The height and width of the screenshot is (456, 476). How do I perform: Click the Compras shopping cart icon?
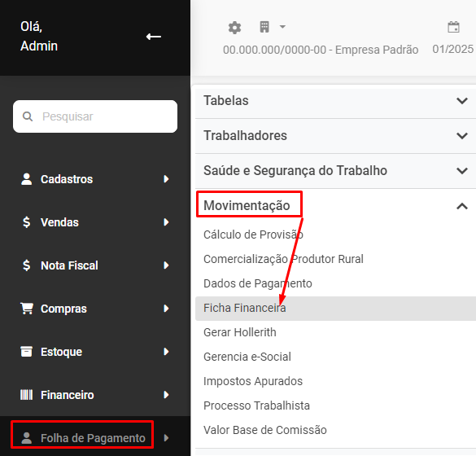27,309
